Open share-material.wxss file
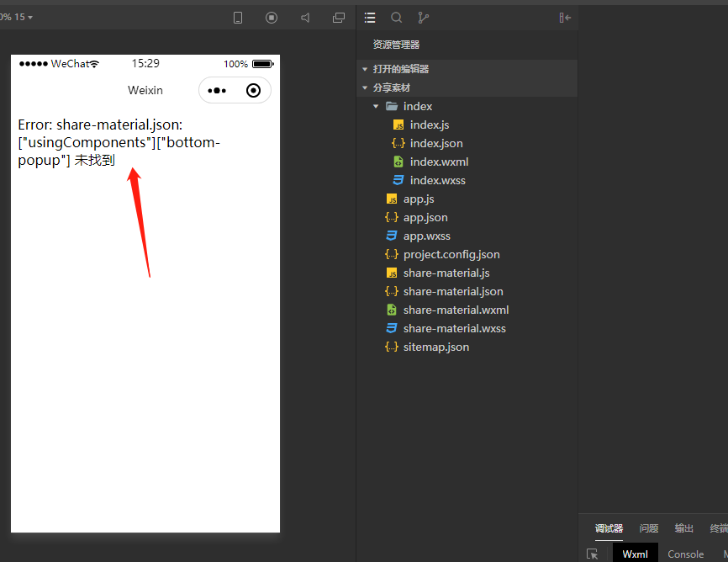Screen dimensions: 728x562 [467, 329]
